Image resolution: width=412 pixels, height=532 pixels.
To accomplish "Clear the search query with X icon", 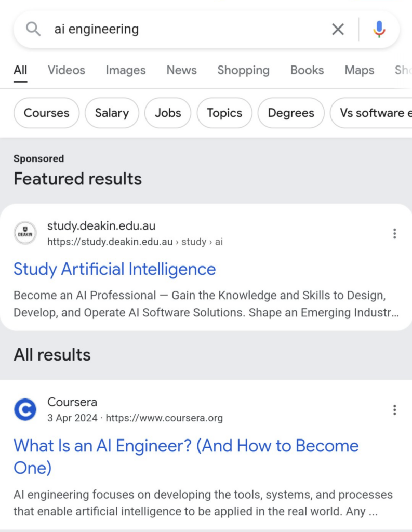I will click(338, 30).
